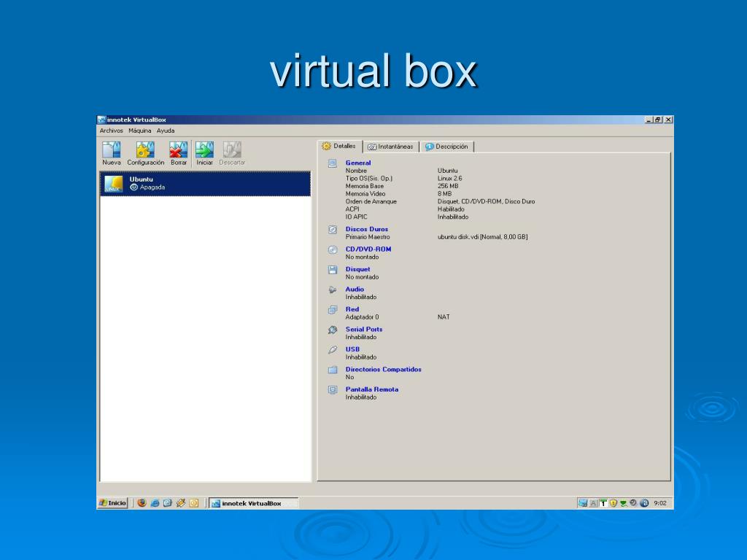
Task: Click the Red network icon
Action: 333,309
